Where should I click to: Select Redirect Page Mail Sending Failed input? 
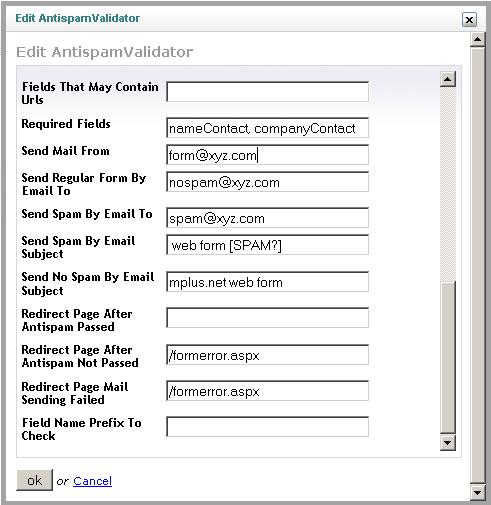pos(267,391)
